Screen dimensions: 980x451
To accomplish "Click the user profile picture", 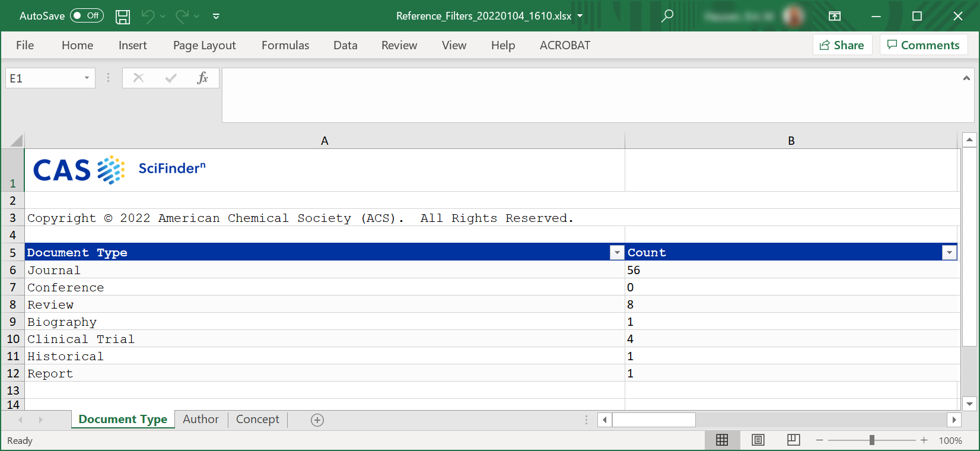I will pos(793,16).
